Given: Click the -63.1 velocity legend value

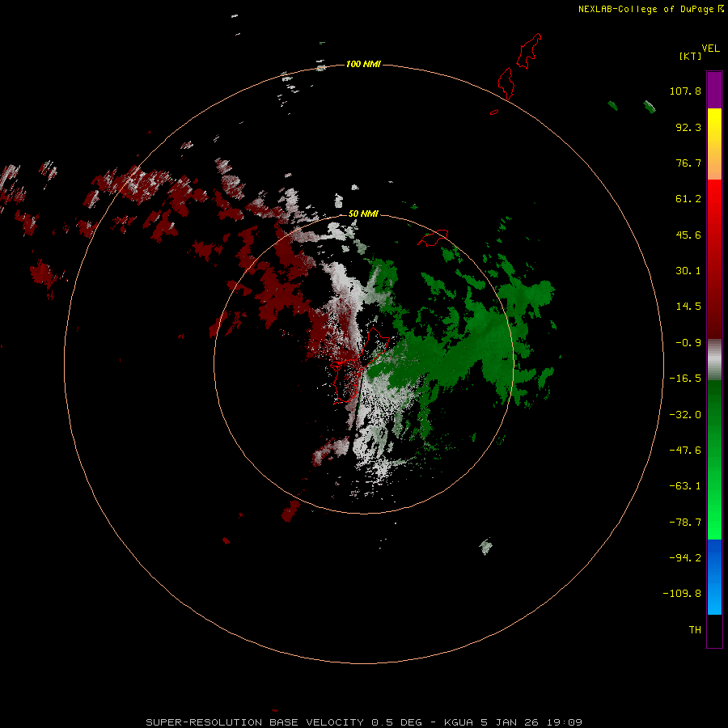Looking at the screenshot, I should click(x=685, y=486).
